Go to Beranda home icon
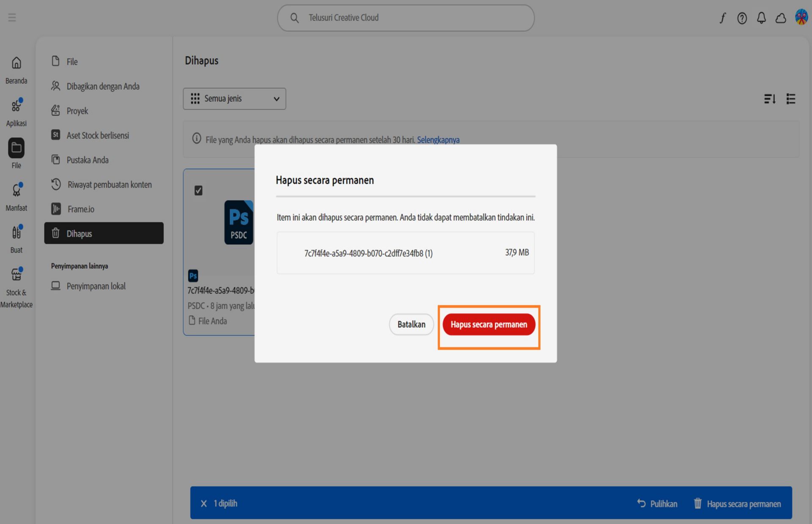 point(16,63)
